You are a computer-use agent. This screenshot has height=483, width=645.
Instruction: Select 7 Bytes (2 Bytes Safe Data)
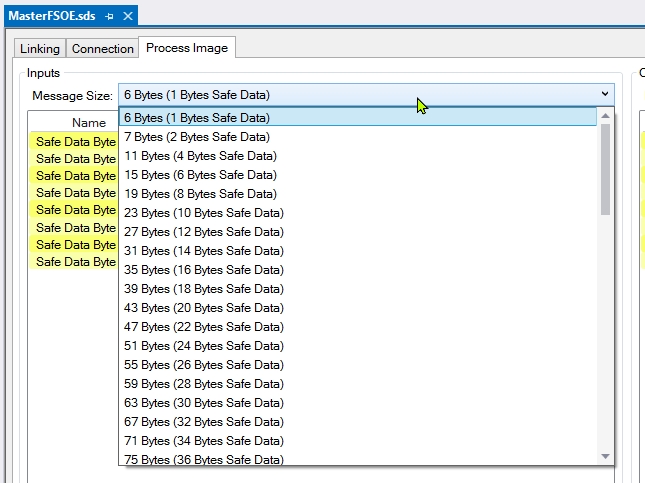[197, 137]
